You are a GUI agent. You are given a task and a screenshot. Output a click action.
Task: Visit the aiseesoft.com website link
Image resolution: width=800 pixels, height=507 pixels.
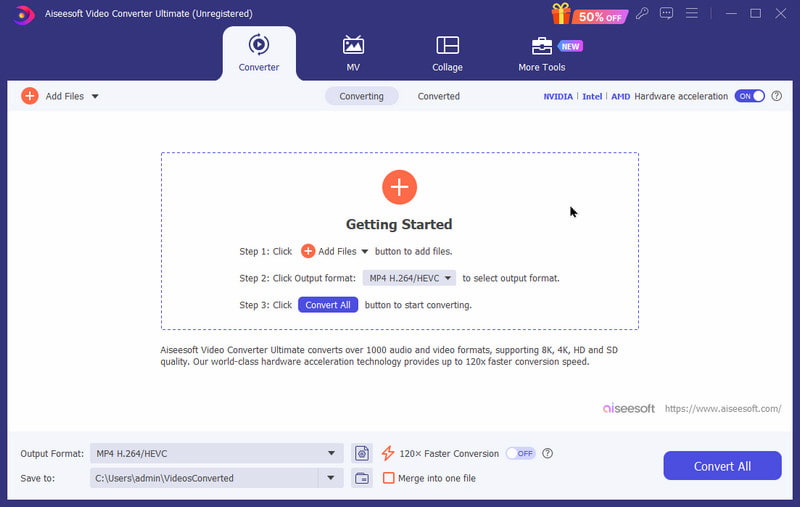[x=722, y=409]
